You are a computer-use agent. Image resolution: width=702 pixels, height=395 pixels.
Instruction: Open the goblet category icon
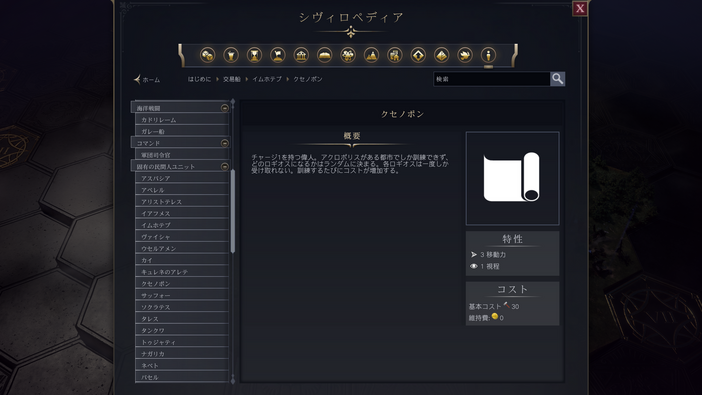click(231, 55)
